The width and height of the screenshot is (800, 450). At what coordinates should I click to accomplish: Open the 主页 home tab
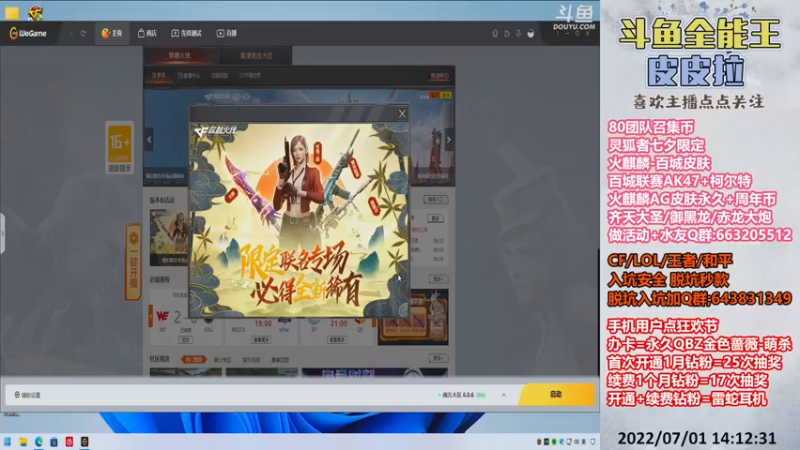[x=112, y=33]
